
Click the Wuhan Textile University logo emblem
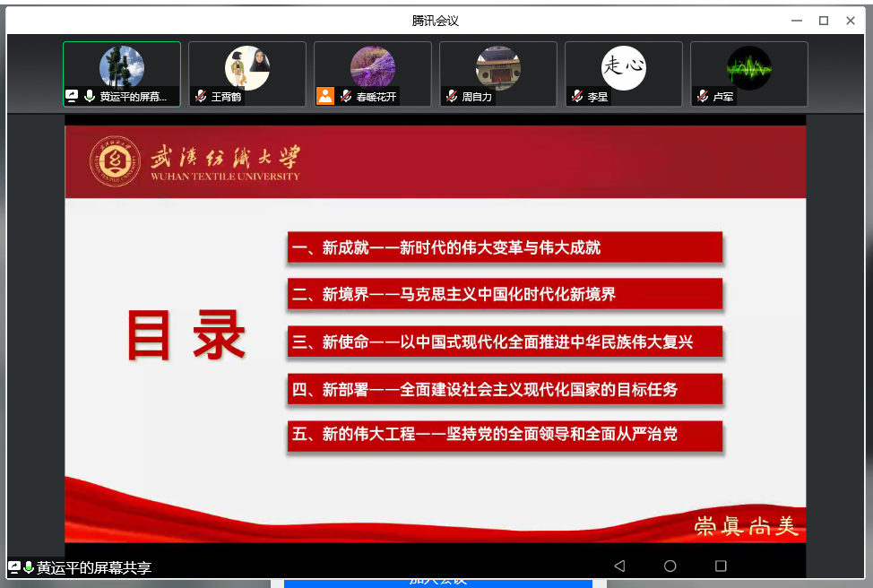coord(115,161)
